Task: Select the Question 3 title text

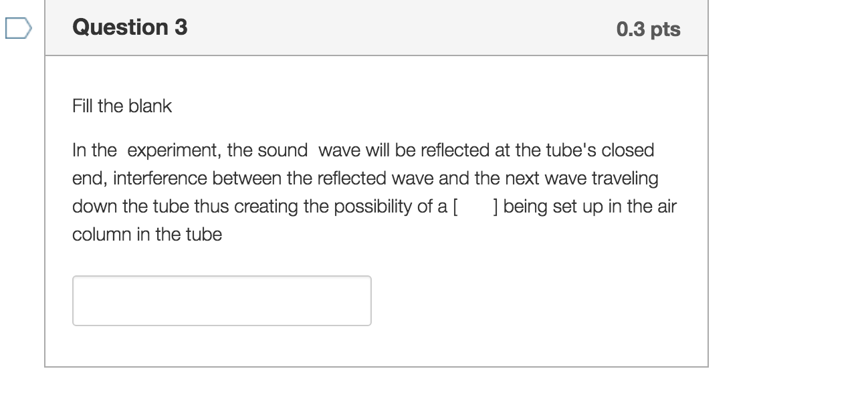Action: coord(129,27)
